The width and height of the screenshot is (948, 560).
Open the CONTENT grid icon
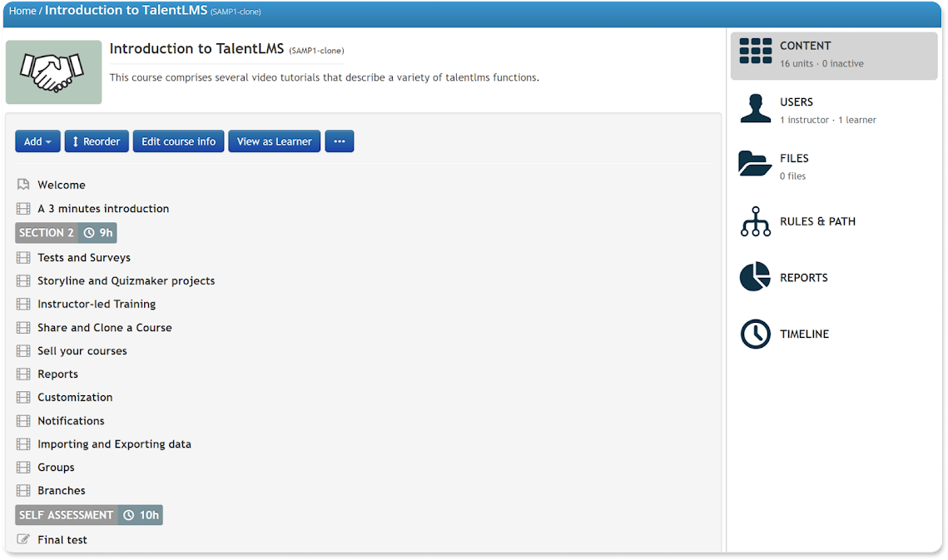point(756,51)
